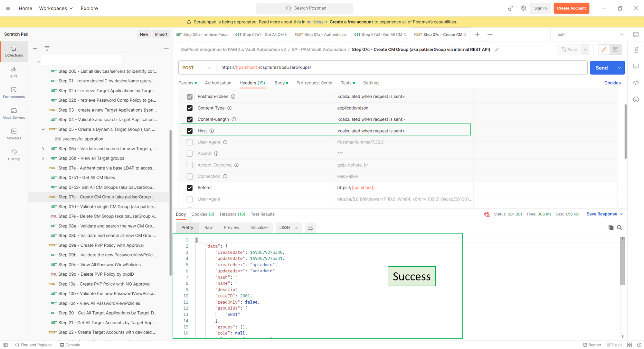Image resolution: width=644 pixels, height=349 pixels.
Task: Click inside the request URL field
Action: click(x=354, y=68)
